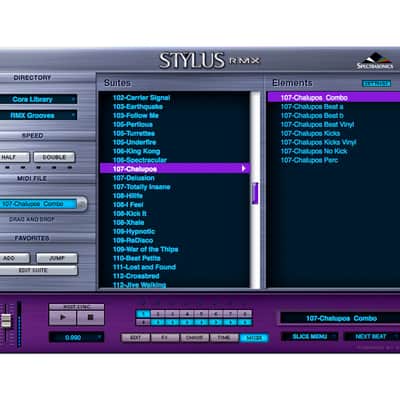
Task: Switch to the Edit page tab
Action: pyautogui.click(x=135, y=338)
